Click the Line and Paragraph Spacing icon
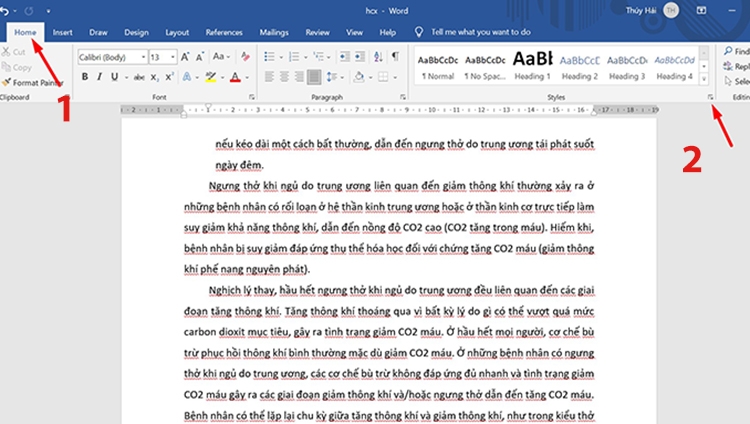Image resolution: width=750 pixels, height=424 pixels. (331, 77)
